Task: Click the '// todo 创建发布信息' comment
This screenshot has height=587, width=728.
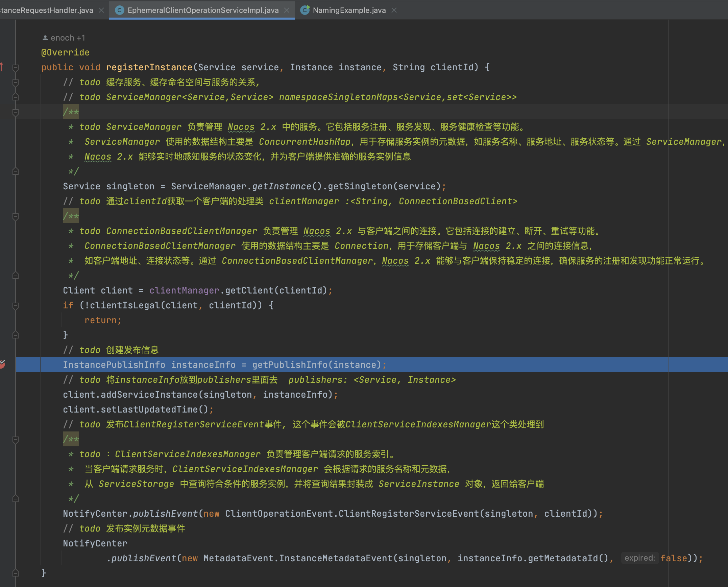Action: pyautogui.click(x=111, y=350)
